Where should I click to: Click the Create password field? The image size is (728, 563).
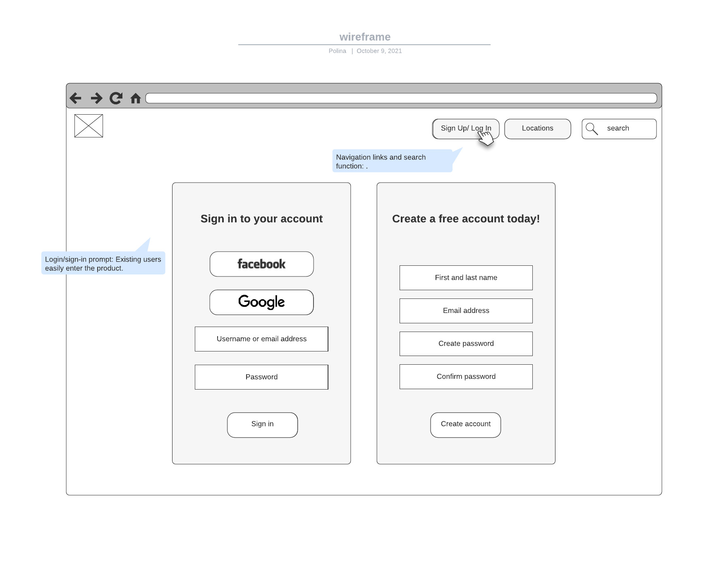(466, 344)
